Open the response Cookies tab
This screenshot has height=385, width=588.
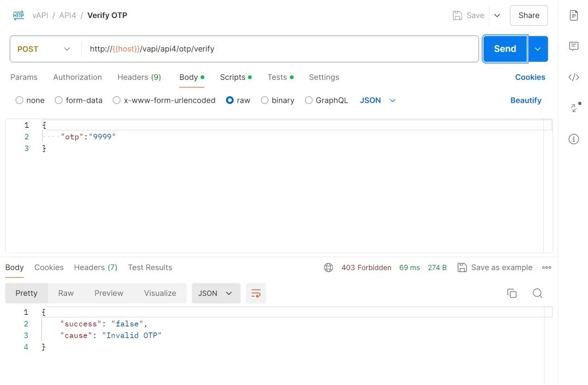(x=49, y=268)
